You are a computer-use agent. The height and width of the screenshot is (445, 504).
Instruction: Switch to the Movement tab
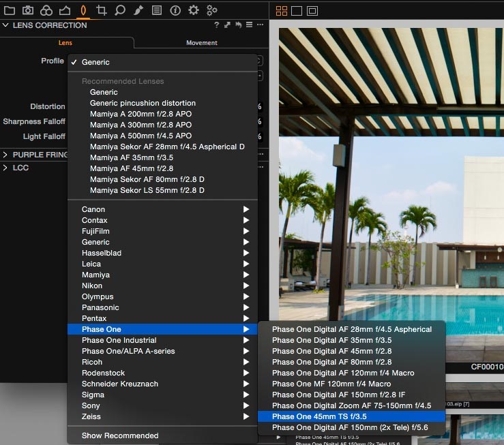[x=202, y=43]
